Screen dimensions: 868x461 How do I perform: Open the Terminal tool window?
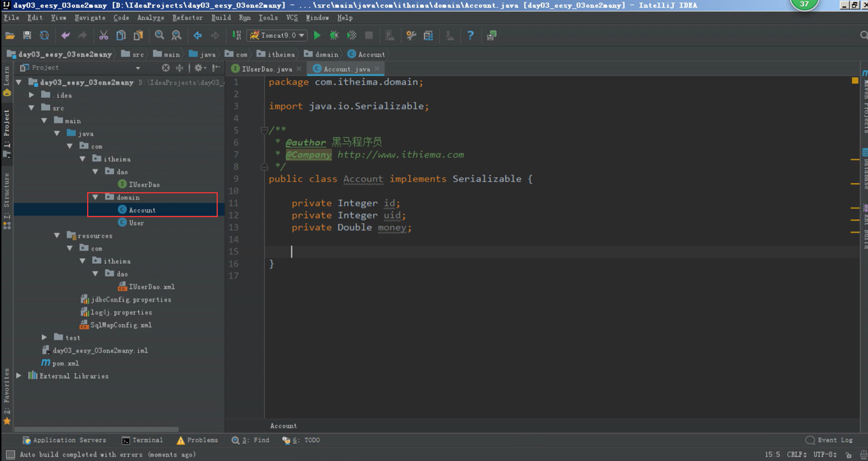(142, 440)
